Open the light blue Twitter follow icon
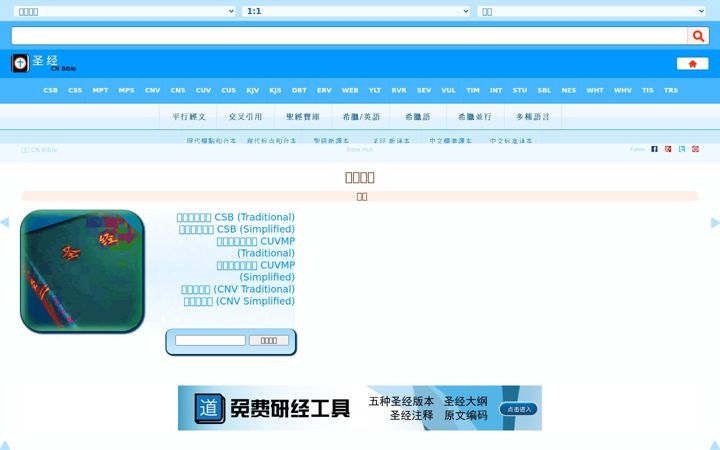The image size is (720, 450). tap(682, 149)
